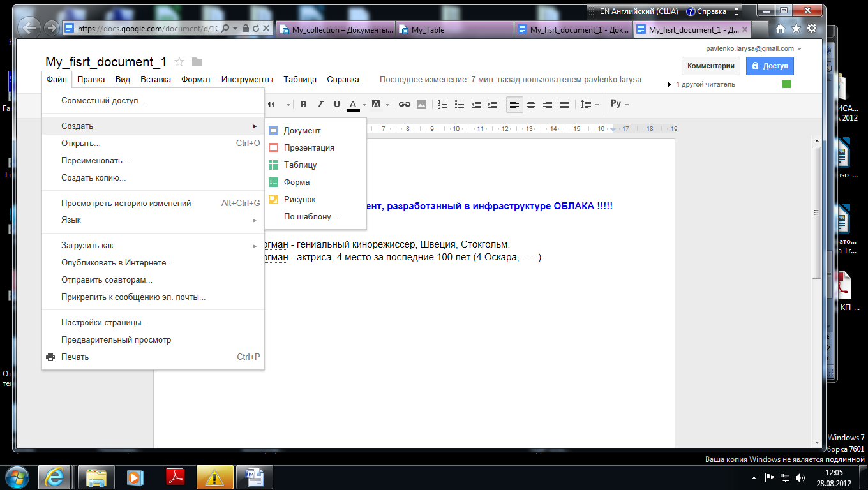The height and width of the screenshot is (490, 868).
Task: Open folder icon next to document title
Action: (197, 62)
